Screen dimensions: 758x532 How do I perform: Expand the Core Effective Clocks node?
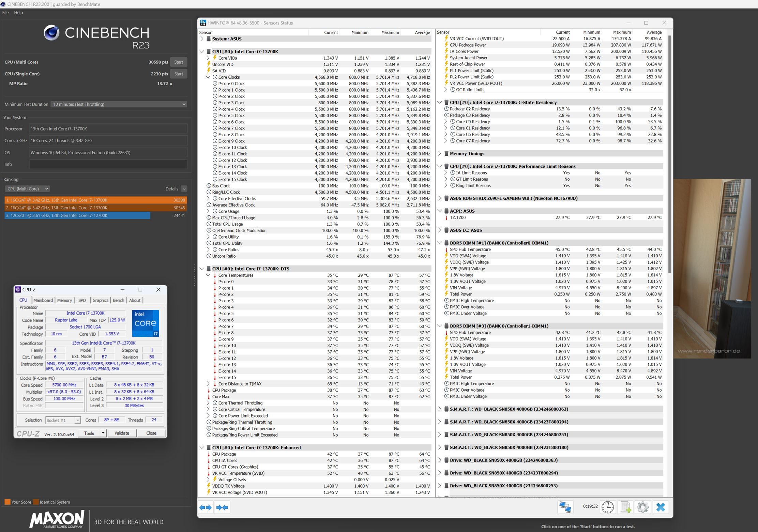click(x=208, y=198)
